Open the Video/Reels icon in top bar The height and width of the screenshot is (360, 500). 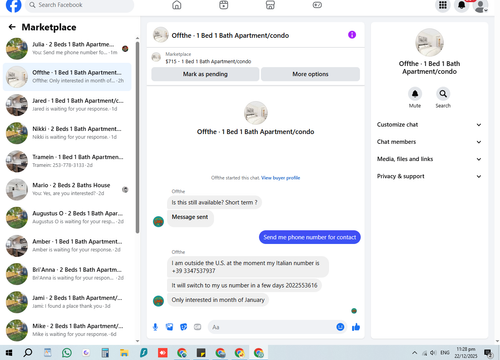coord(224,5)
